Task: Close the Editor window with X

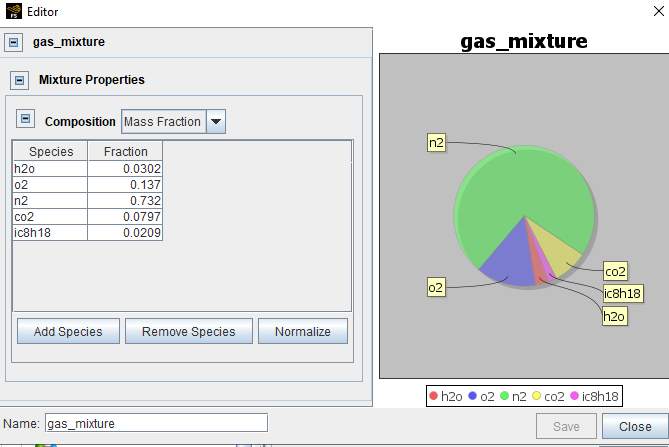Action: pyautogui.click(x=659, y=11)
